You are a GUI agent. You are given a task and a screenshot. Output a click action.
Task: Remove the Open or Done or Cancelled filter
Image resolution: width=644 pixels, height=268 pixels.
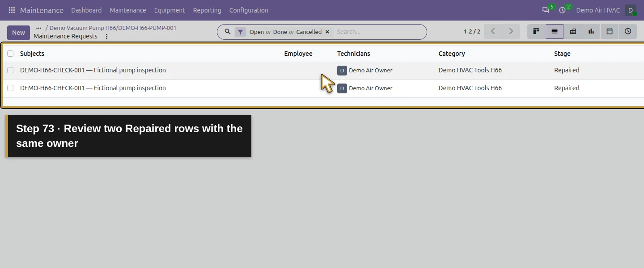(x=327, y=32)
